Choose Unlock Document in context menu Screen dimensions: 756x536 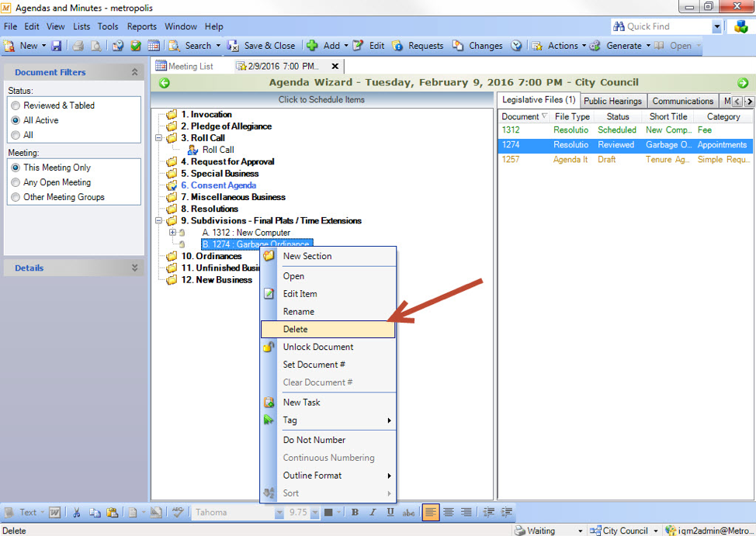328,347
